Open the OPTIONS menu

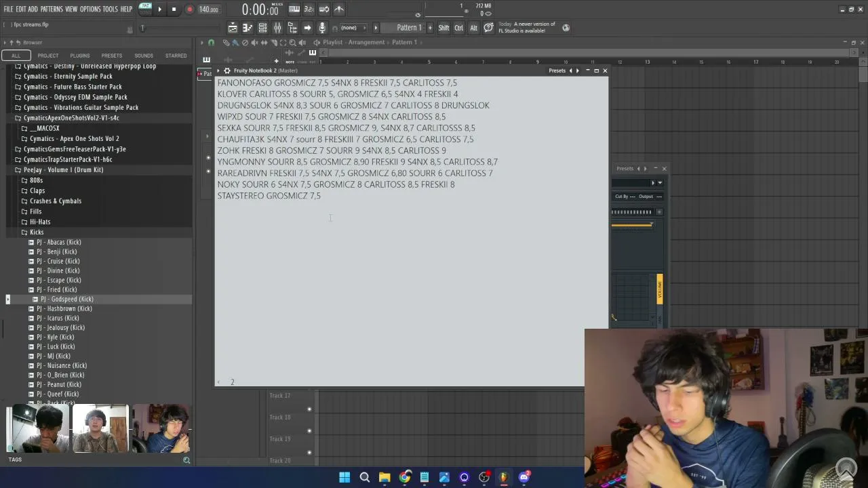click(x=90, y=9)
